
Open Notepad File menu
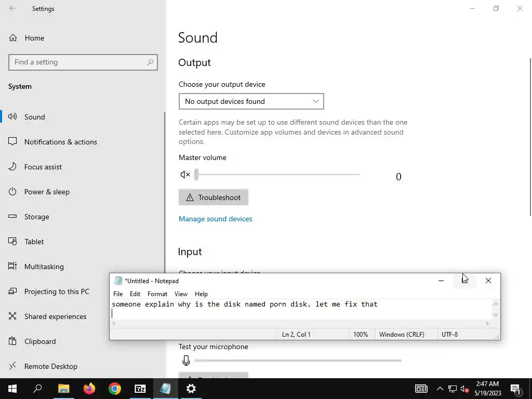click(118, 294)
